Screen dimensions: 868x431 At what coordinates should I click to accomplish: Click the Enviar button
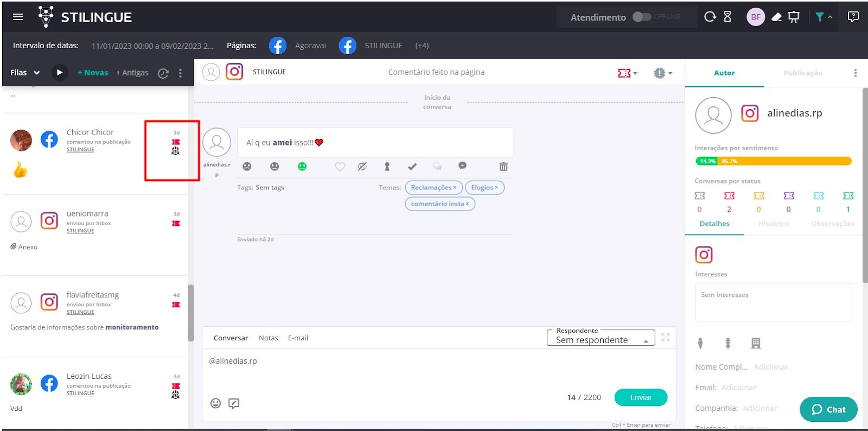tap(641, 397)
